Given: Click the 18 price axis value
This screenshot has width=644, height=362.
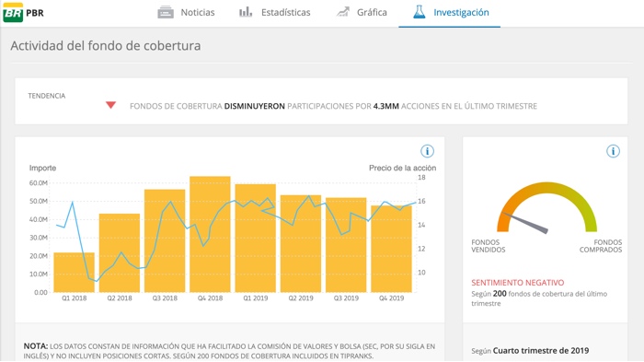Looking at the screenshot, I should click(x=421, y=178).
